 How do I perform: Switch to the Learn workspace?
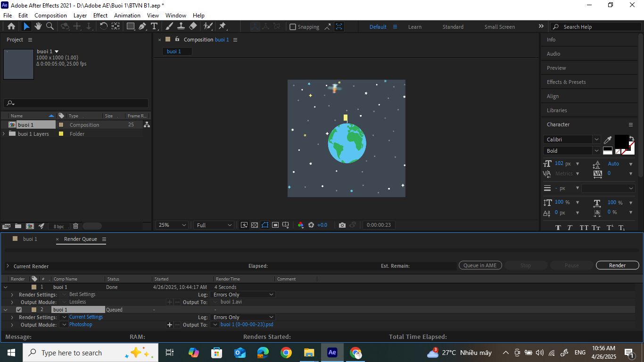point(415,27)
